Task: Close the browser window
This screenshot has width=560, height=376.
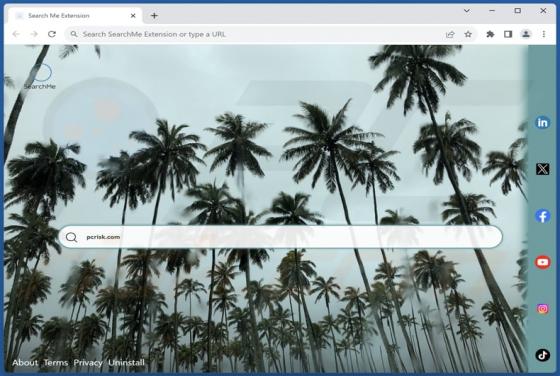Action: (543, 11)
